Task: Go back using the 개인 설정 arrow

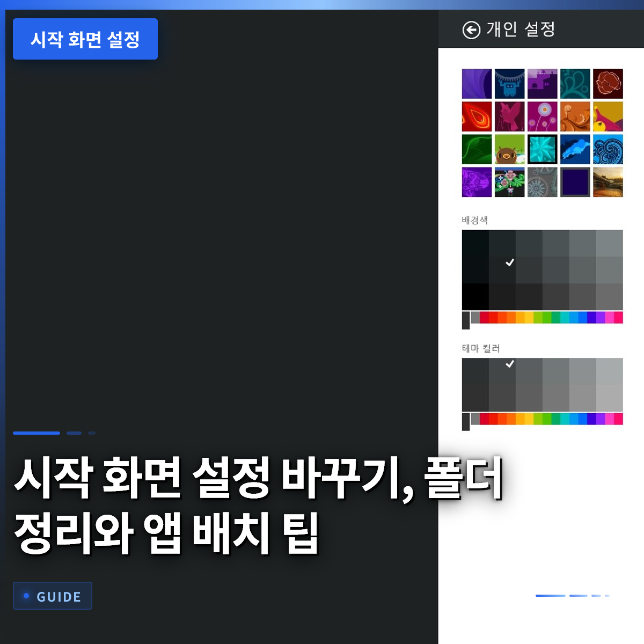Action: click(x=471, y=30)
